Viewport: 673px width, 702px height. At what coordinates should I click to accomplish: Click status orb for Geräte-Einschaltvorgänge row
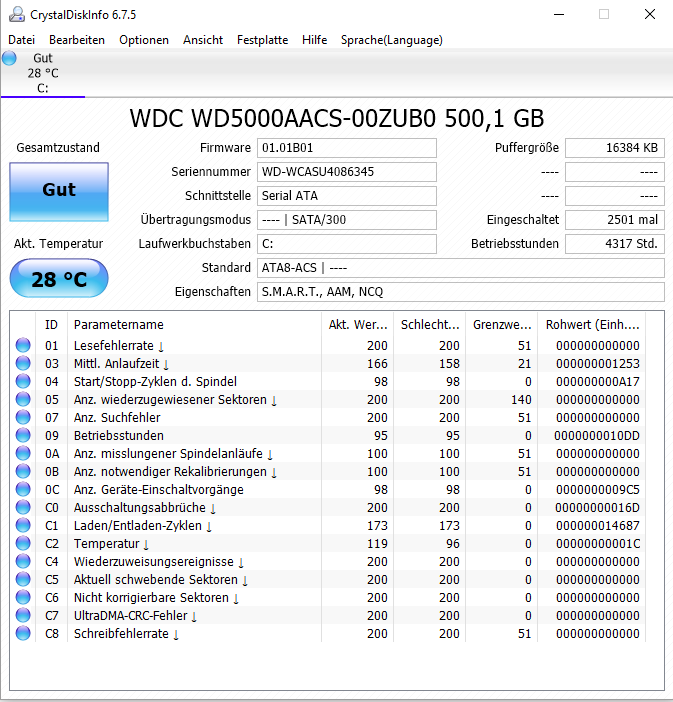23,489
